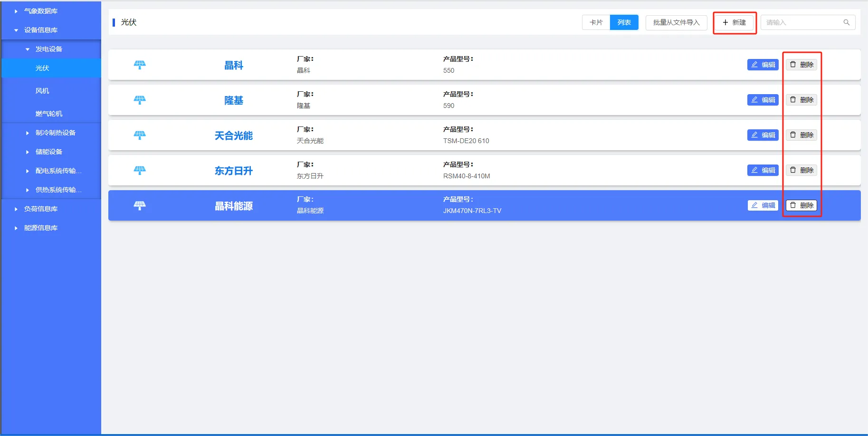The height and width of the screenshot is (436, 868).
Task: Expand 储能设备 group
Action: (51, 152)
